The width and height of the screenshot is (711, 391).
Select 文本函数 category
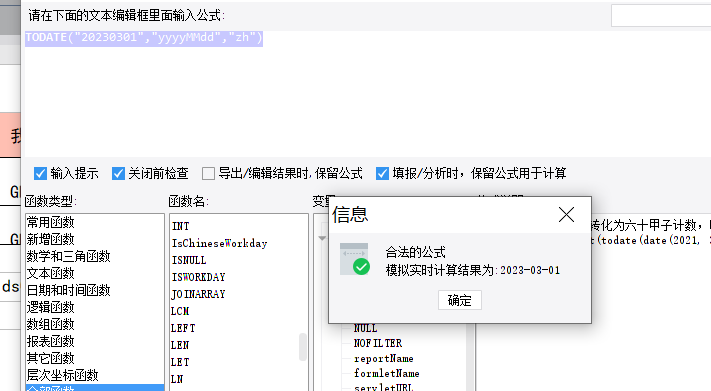tap(94, 273)
